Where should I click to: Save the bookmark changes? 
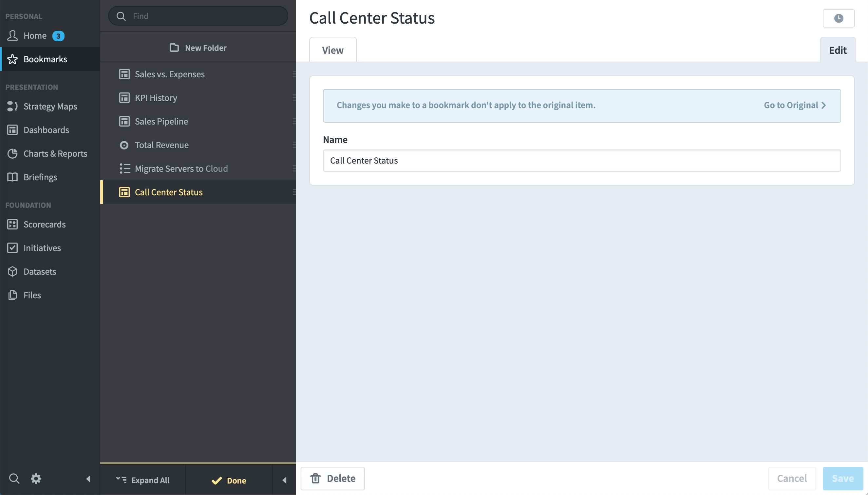842,478
